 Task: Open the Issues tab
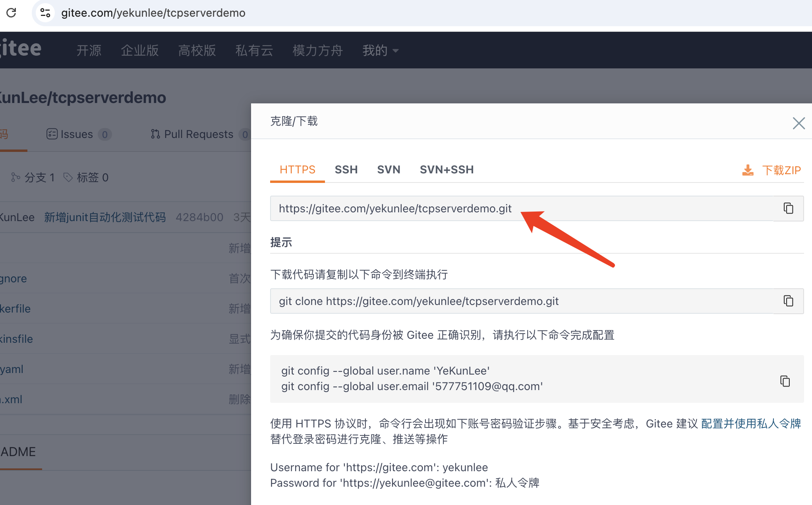76,134
